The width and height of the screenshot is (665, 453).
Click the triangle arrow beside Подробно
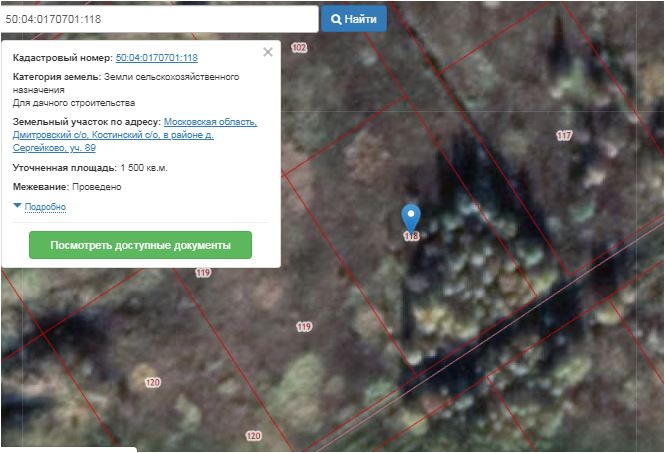tap(17, 206)
